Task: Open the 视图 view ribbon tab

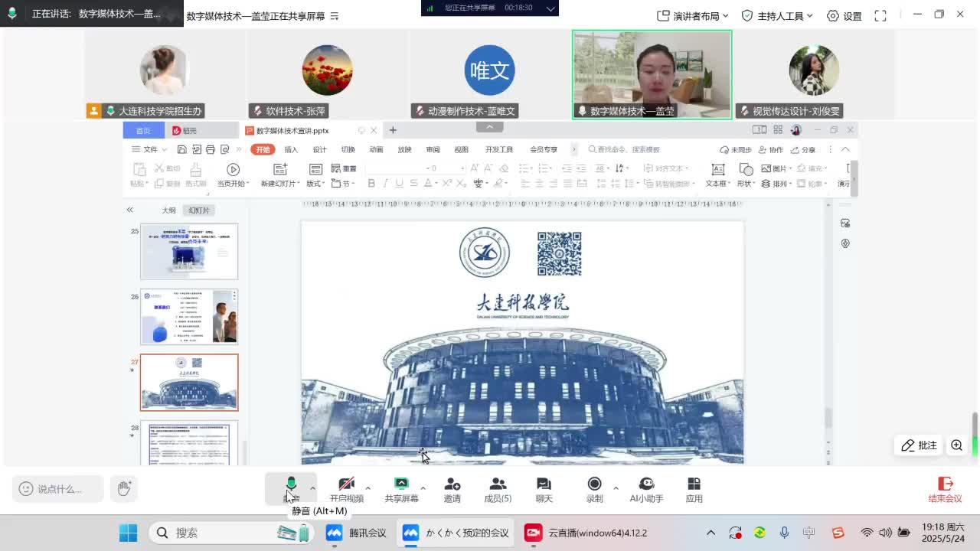Action: 461,149
